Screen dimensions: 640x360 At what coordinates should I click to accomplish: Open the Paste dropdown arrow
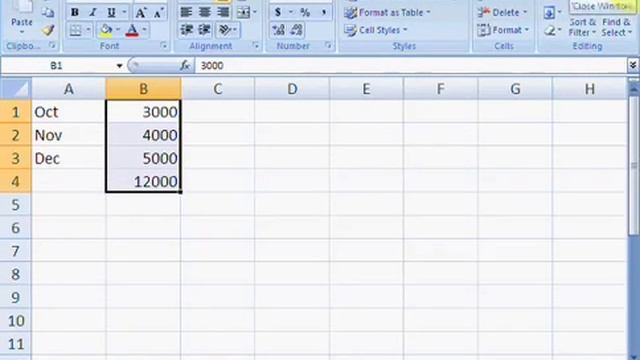click(x=22, y=32)
